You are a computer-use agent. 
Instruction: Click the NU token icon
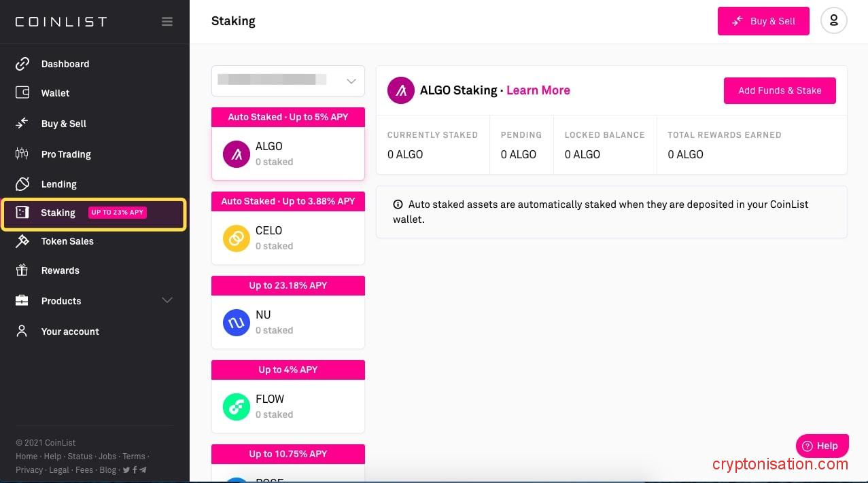click(237, 323)
